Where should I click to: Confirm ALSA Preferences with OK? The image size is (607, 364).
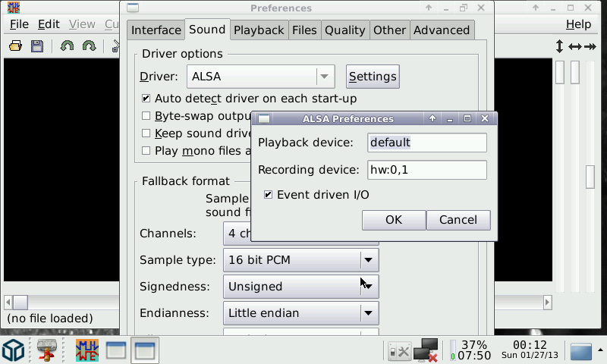pyautogui.click(x=393, y=220)
